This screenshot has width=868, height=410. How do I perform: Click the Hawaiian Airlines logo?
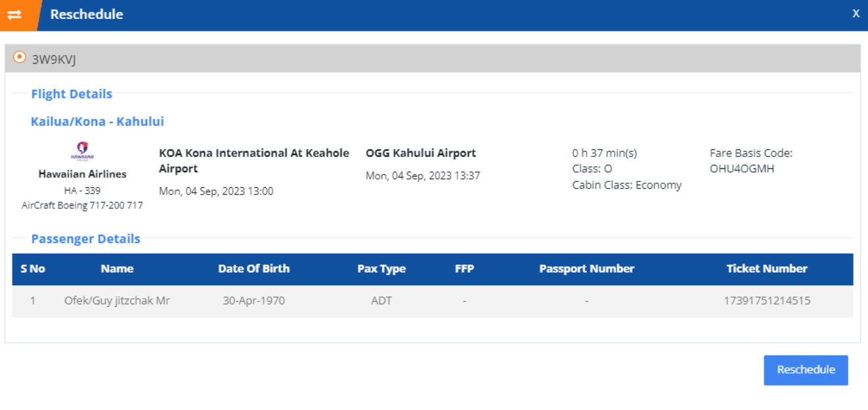(81, 150)
